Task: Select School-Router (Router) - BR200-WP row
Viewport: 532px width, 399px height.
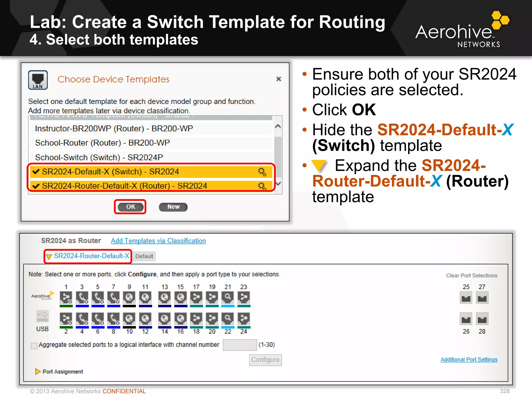Action: tap(151, 143)
